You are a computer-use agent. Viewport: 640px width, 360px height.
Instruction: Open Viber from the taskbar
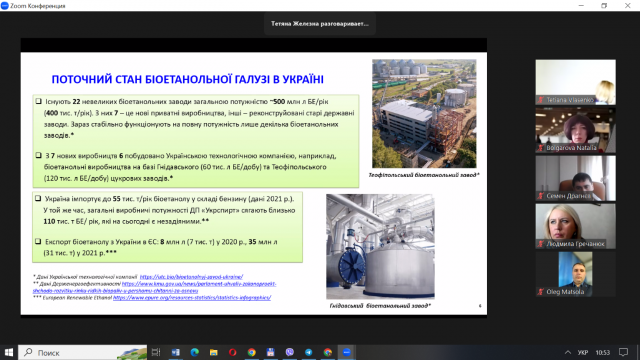click(290, 352)
